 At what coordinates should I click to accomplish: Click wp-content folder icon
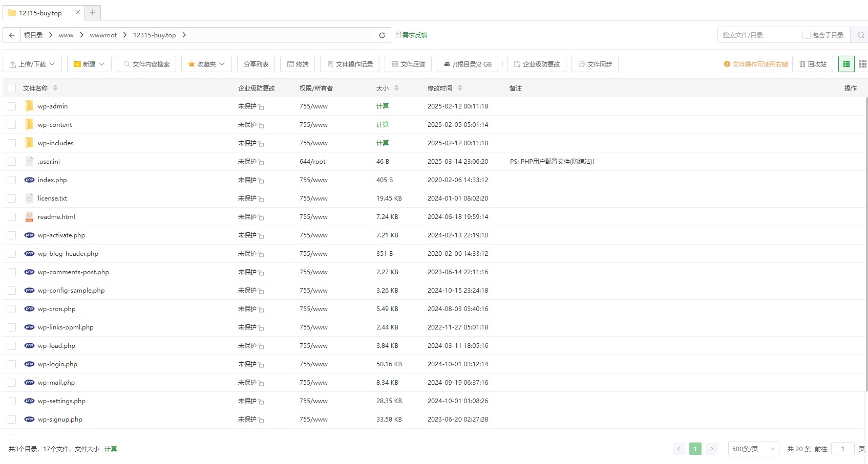[29, 124]
